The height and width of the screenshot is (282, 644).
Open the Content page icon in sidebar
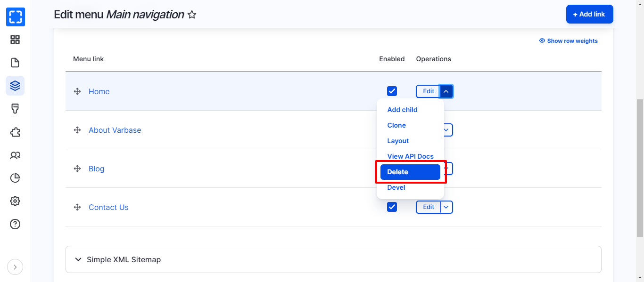(15, 63)
